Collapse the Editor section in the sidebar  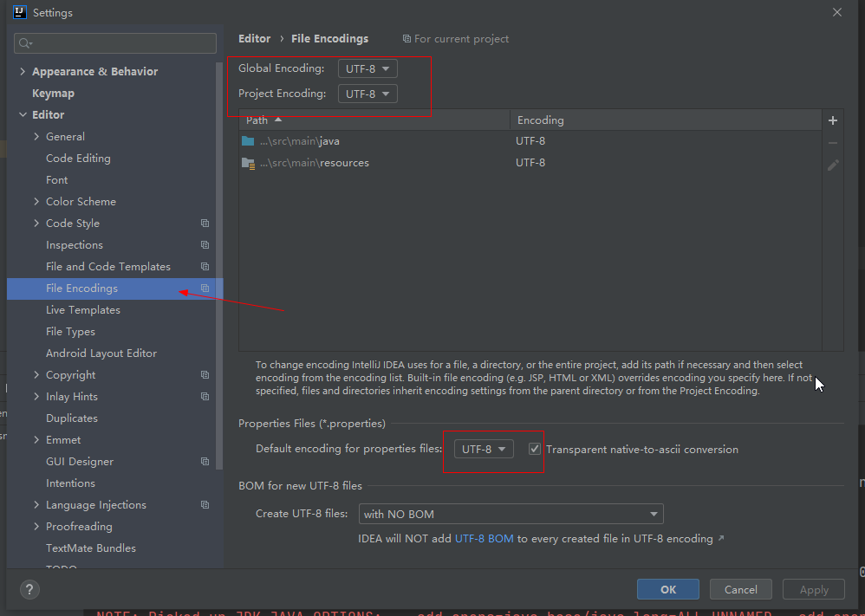pyautogui.click(x=23, y=113)
